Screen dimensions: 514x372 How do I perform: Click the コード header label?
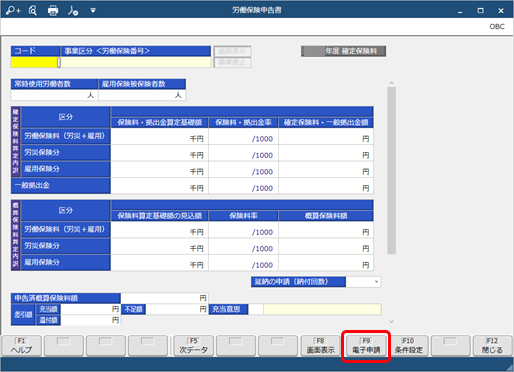coord(35,51)
